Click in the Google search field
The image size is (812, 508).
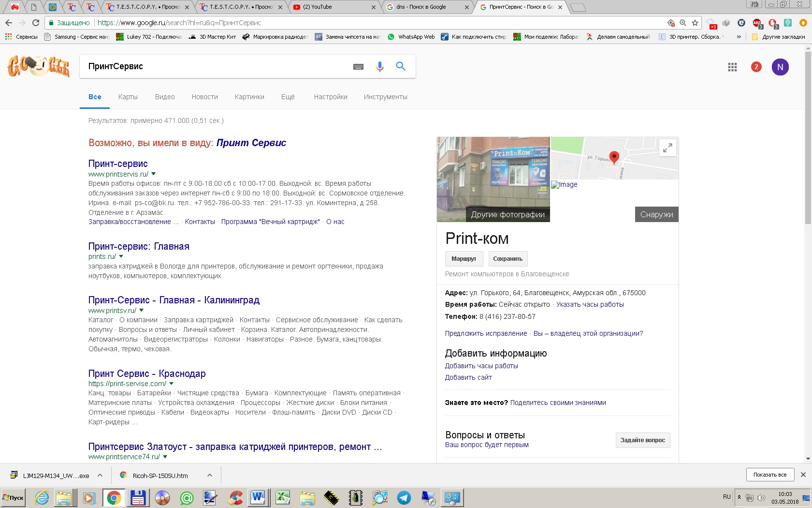[x=217, y=67]
